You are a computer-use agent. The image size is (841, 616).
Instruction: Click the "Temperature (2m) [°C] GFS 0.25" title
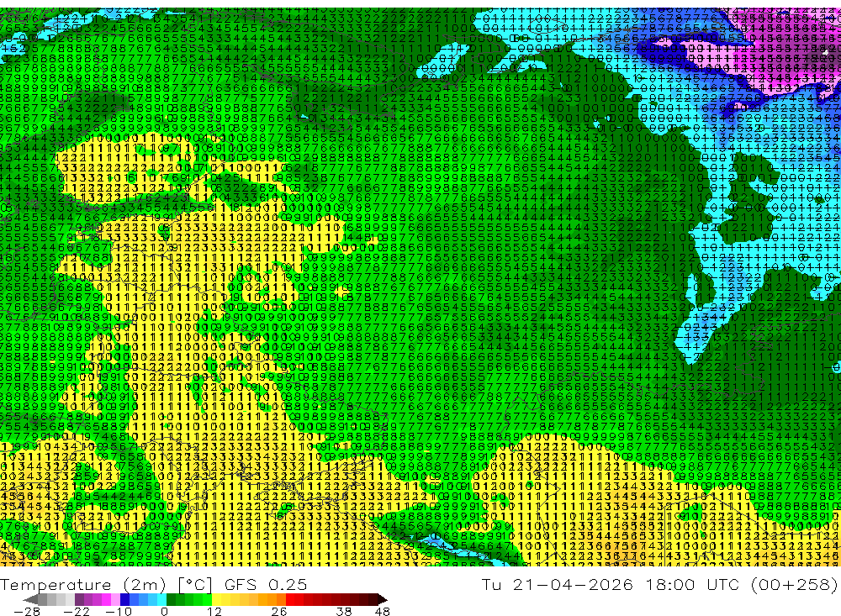(x=153, y=585)
